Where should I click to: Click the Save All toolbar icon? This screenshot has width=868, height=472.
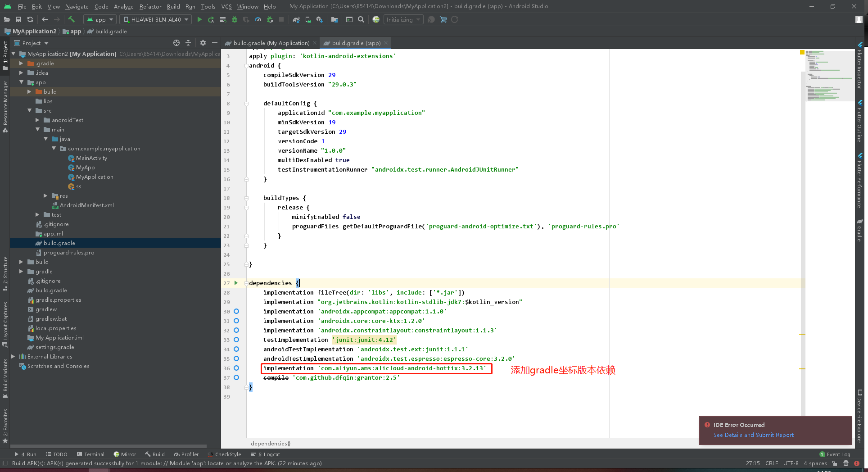[x=18, y=19]
